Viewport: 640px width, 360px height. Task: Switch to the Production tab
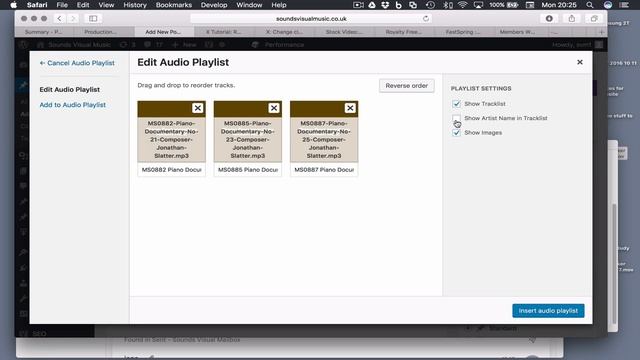[x=100, y=32]
